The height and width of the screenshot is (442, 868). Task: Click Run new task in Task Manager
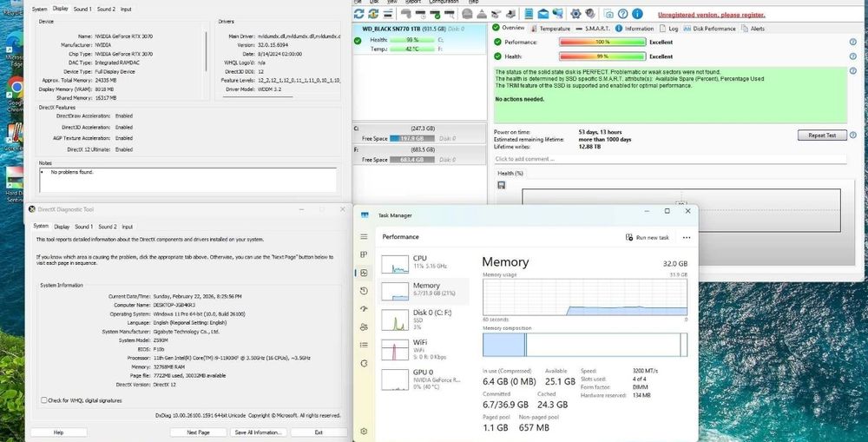[648, 238]
